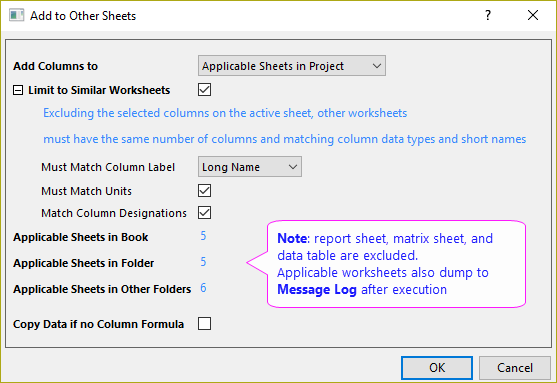The width and height of the screenshot is (557, 383).
Task: Click the Applicable Sheets in Folder label
Action: [83, 263]
